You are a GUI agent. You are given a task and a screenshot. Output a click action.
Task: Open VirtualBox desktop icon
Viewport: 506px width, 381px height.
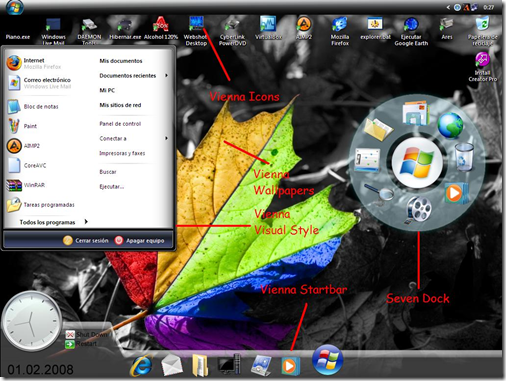(x=268, y=28)
